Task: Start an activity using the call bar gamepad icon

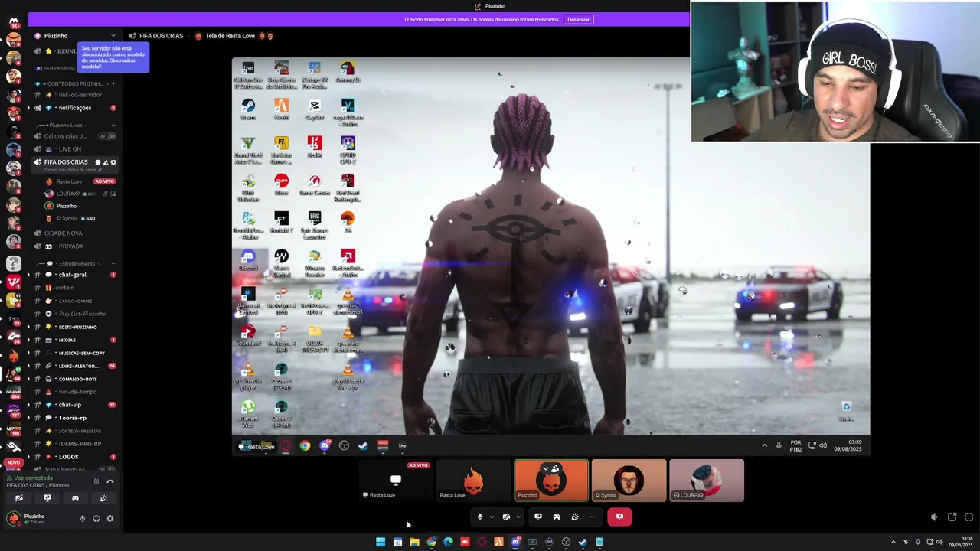Action: [x=557, y=517]
